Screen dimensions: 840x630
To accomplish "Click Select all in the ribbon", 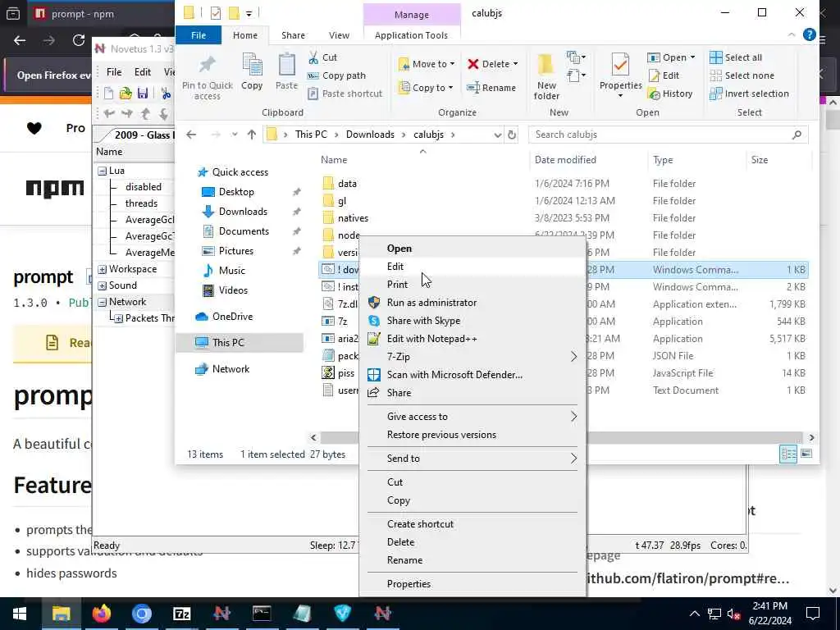I will (736, 57).
